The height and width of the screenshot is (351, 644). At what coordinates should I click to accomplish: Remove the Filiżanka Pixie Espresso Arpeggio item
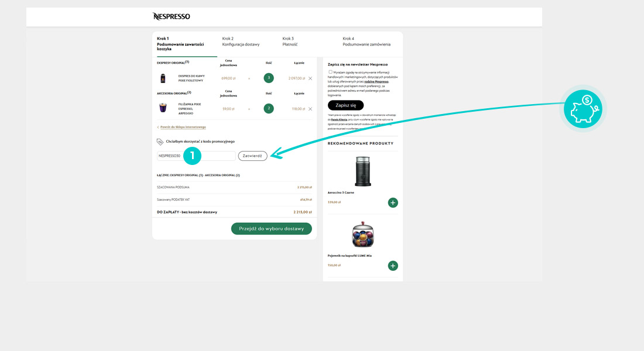310,109
